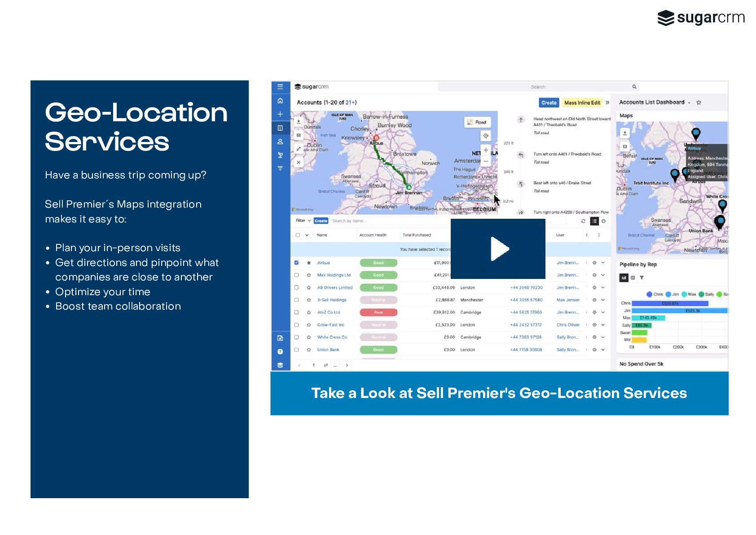
Task: Click the Sugar stack icon at sidebar bottom
Action: 280,365
